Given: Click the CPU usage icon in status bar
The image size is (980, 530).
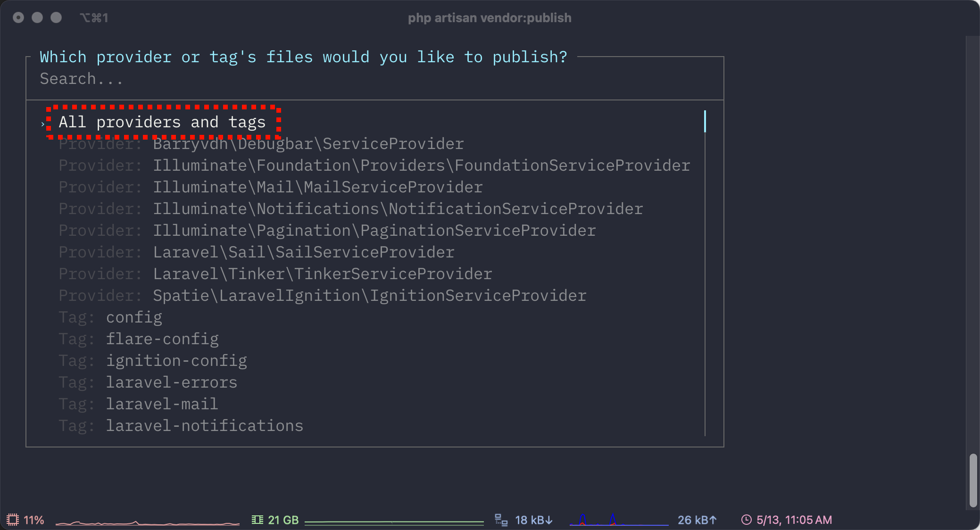Looking at the screenshot, I should (x=13, y=520).
